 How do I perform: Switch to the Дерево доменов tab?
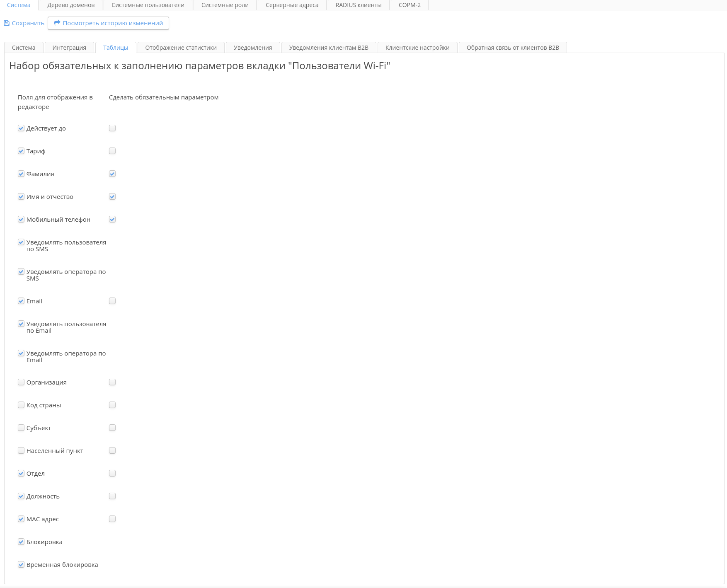71,5
